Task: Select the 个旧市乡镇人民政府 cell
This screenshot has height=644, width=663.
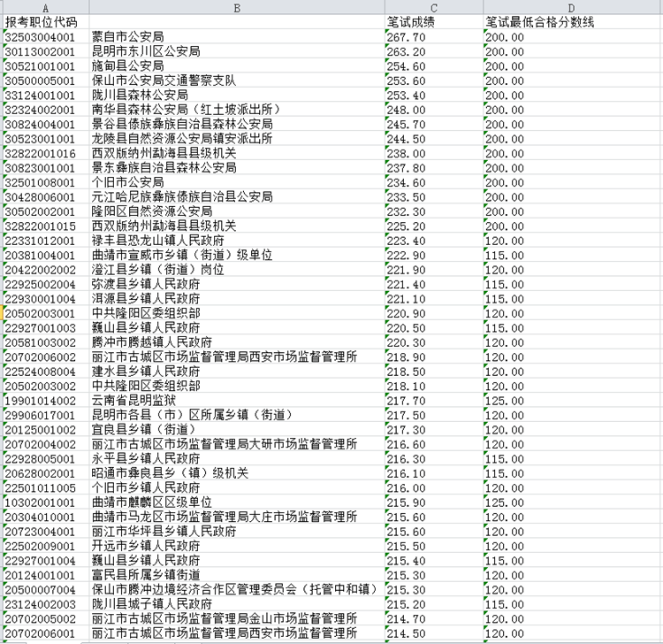Action: (x=237, y=488)
